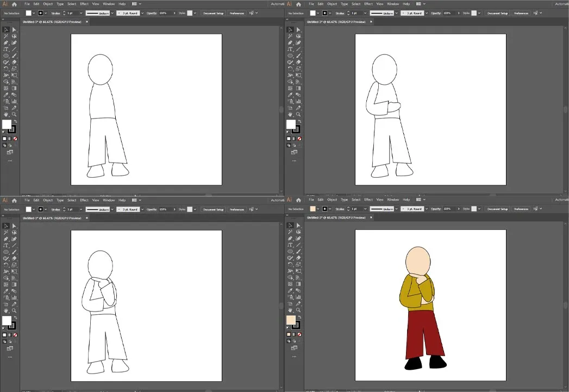Select Shape Builder tool in bottom-left window

click(x=6, y=278)
